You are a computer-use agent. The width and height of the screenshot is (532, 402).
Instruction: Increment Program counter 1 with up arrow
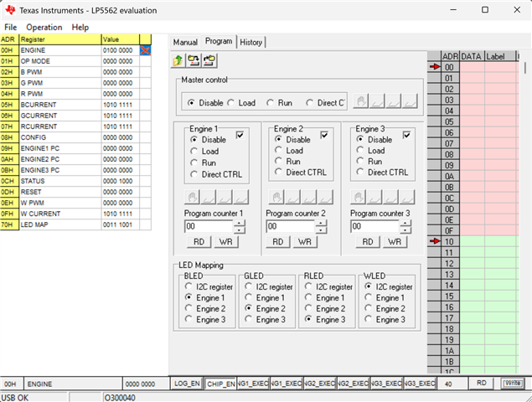pos(240,224)
